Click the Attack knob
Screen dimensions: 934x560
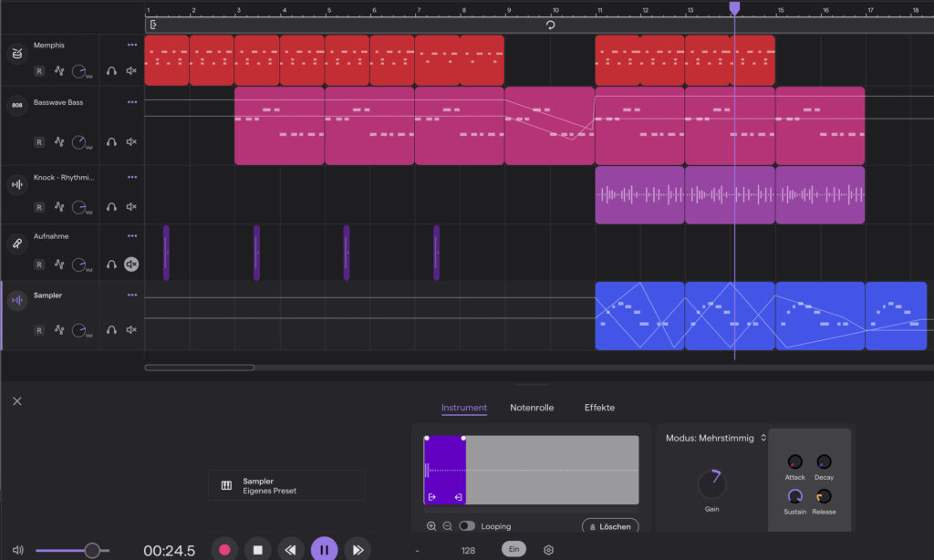[x=794, y=461]
